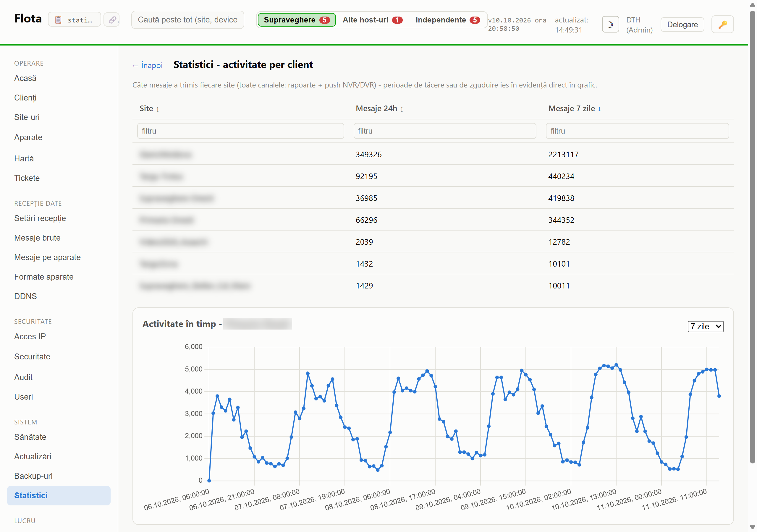757x532 pixels.
Task: Click the Delogare button
Action: (682, 25)
